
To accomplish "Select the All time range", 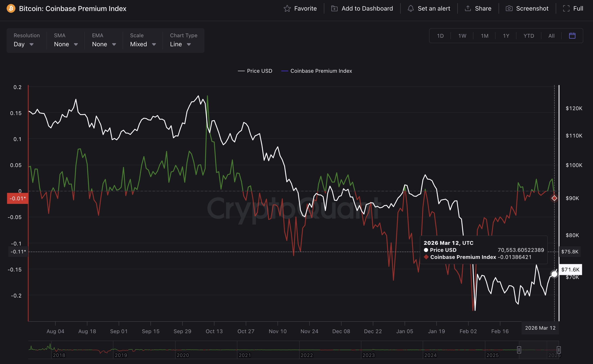I will [551, 36].
